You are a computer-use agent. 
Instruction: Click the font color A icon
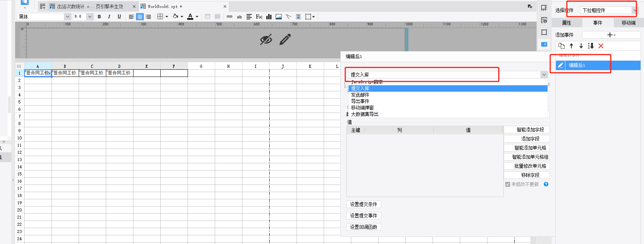coord(190,16)
